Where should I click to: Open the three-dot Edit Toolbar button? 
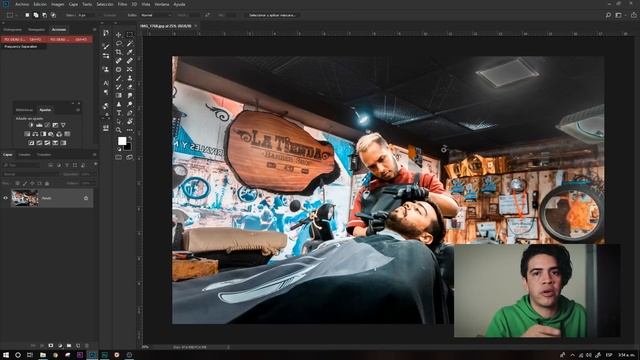point(129,130)
